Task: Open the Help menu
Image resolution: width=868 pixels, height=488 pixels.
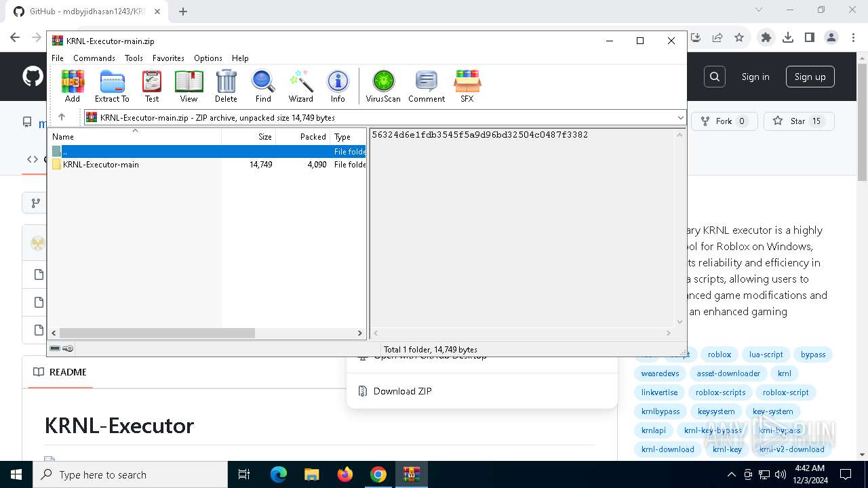Action: click(240, 58)
